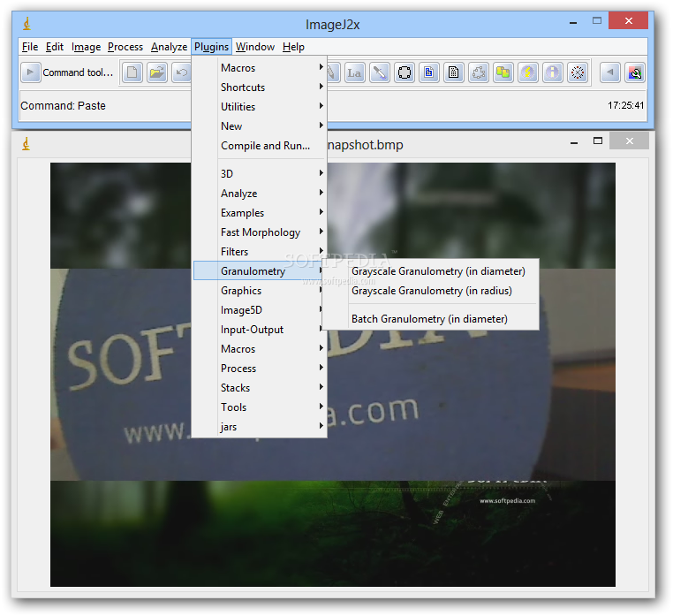
Task: Click the ImageJ2x microscope title bar icon
Action: [26, 24]
